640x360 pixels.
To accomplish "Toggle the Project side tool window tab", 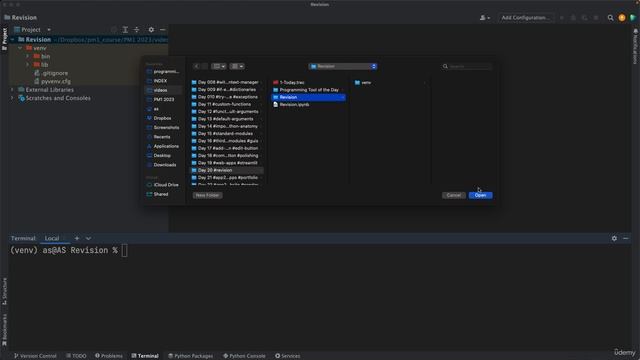I will pyautogui.click(x=4, y=39).
